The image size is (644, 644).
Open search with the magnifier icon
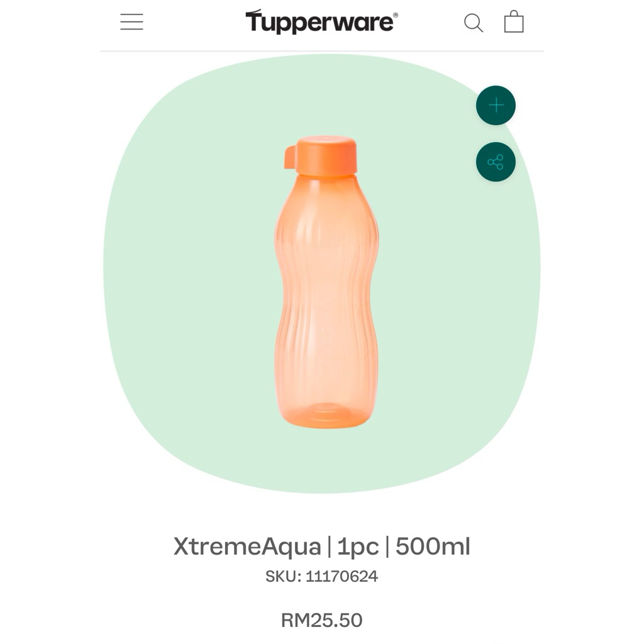(x=473, y=23)
